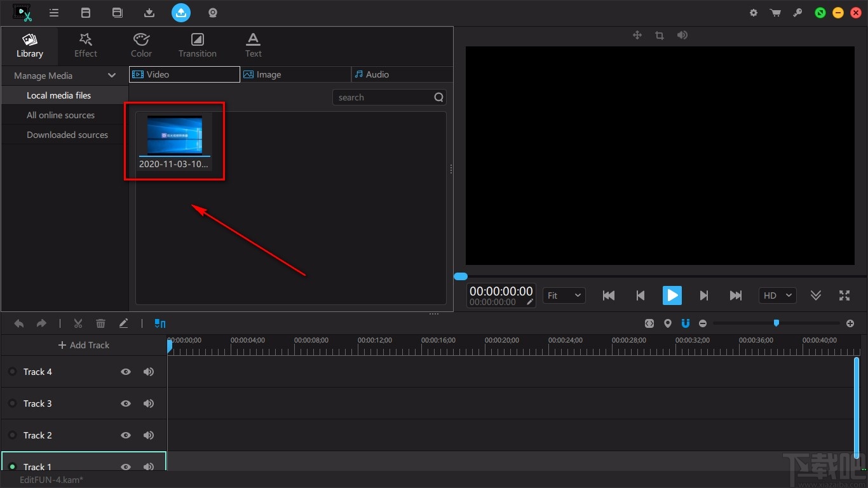The height and width of the screenshot is (488, 868).
Task: Click the undo arrow above timeline
Action: [x=19, y=323]
